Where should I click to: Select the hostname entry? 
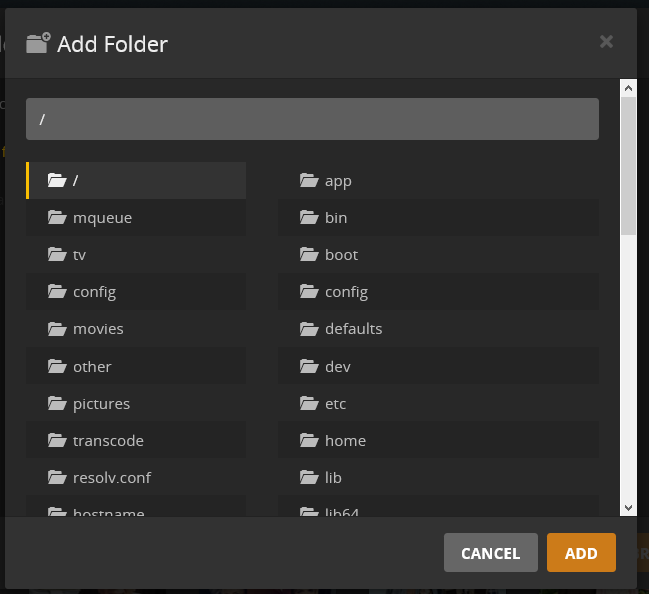coord(136,507)
